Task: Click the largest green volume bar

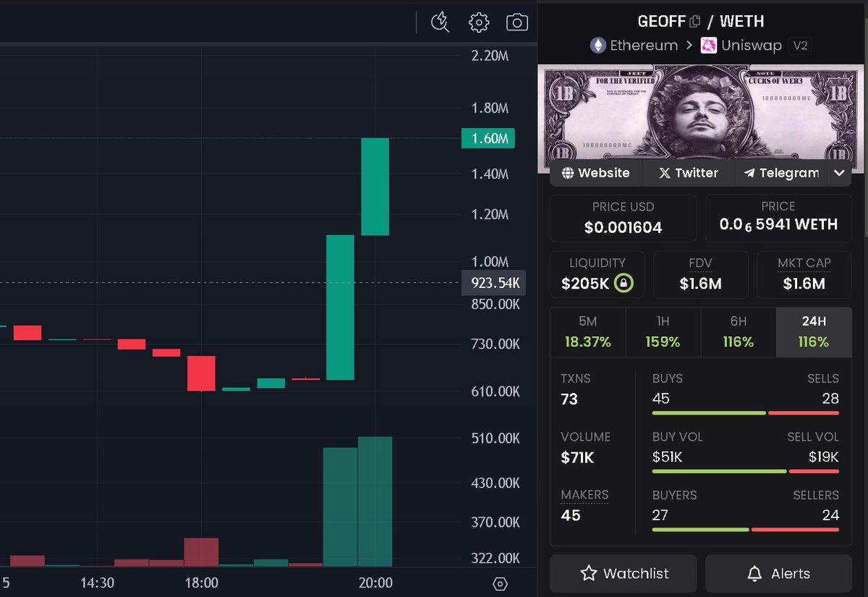Action: [375, 501]
